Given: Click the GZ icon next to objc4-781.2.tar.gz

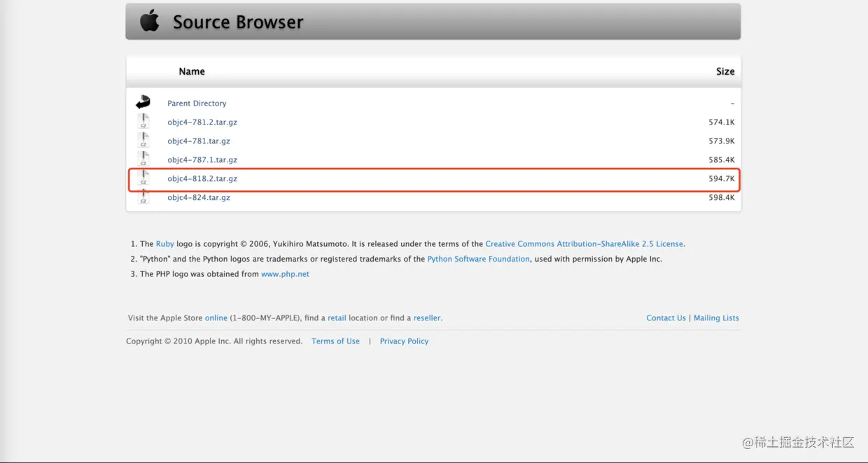Looking at the screenshot, I should (143, 120).
